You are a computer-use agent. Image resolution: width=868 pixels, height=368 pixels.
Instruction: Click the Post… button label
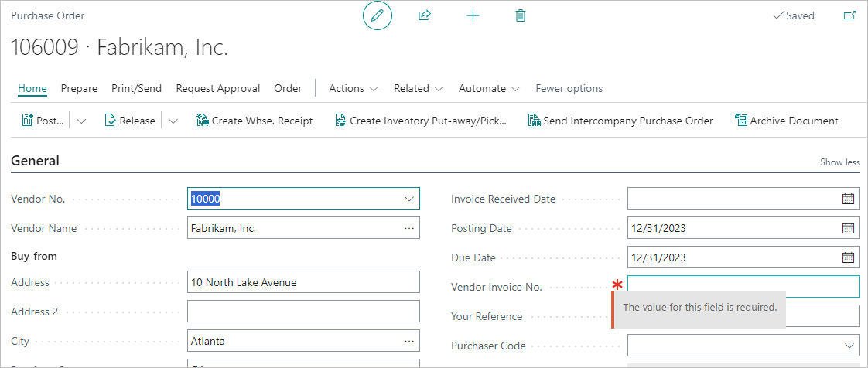point(50,121)
